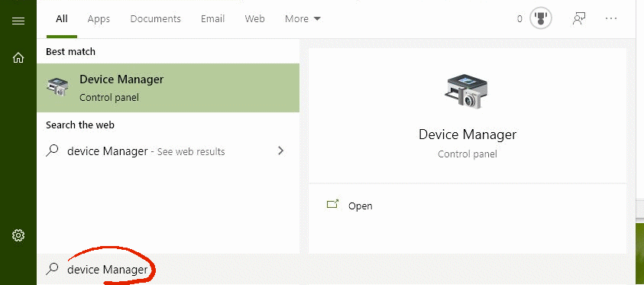644x285 pixels.
Task: Open the hamburger menu icon
Action: point(18,21)
